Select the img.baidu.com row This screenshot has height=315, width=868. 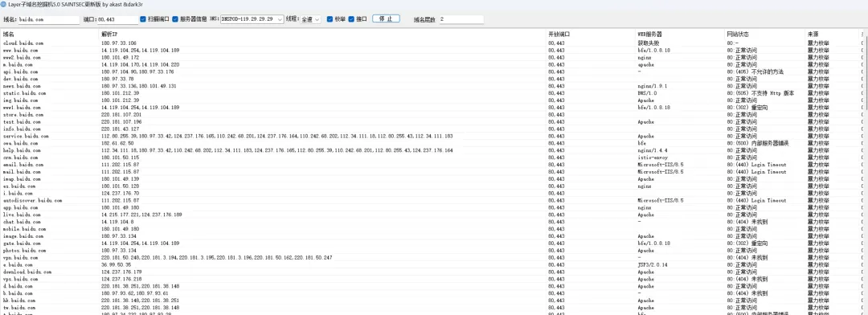pyautogui.click(x=432, y=100)
